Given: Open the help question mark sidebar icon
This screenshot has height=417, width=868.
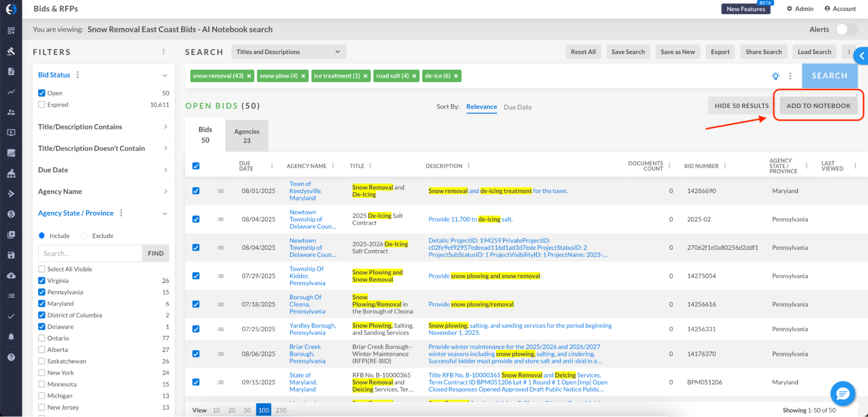Looking at the screenshot, I should point(11,357).
